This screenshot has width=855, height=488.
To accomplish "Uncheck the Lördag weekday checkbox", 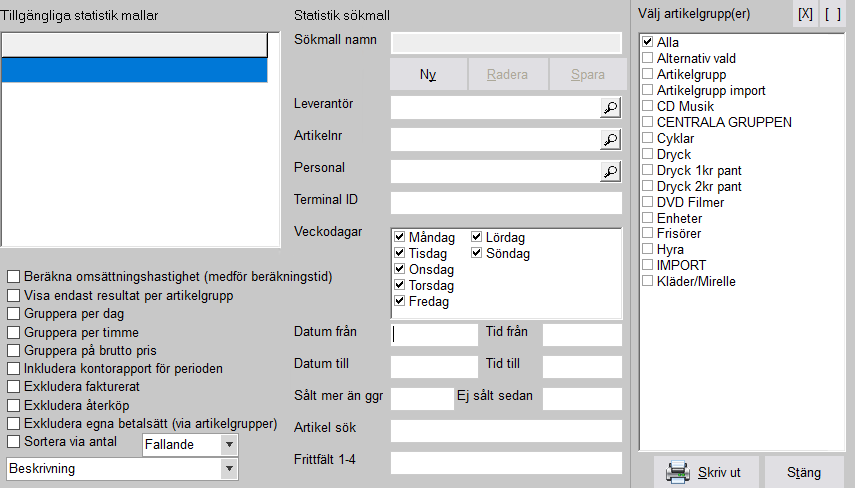I will pyautogui.click(x=477, y=238).
